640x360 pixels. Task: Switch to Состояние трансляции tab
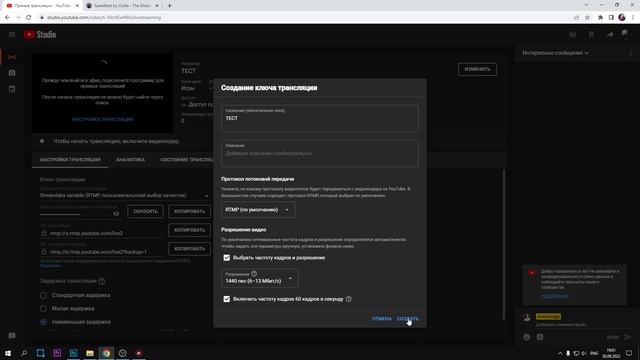click(187, 160)
